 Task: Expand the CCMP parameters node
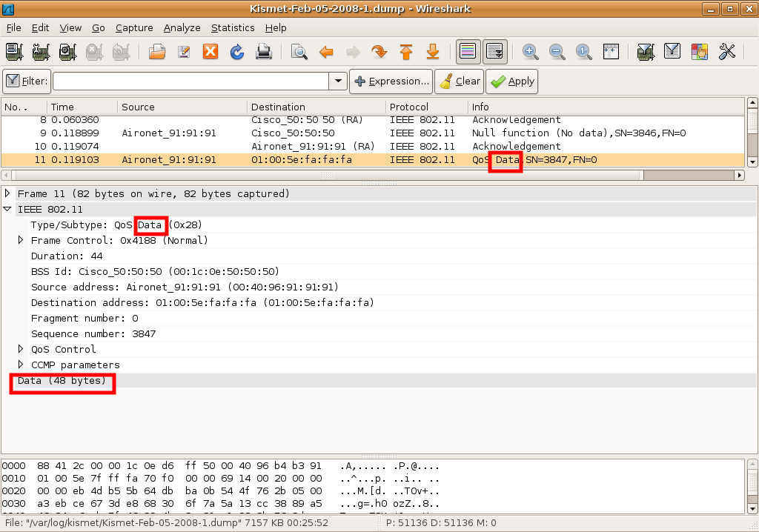coord(21,364)
